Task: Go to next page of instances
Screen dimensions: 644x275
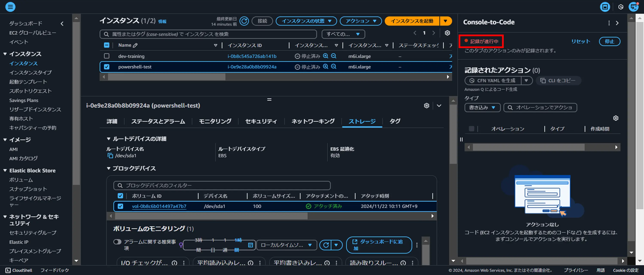Action: click(x=433, y=33)
